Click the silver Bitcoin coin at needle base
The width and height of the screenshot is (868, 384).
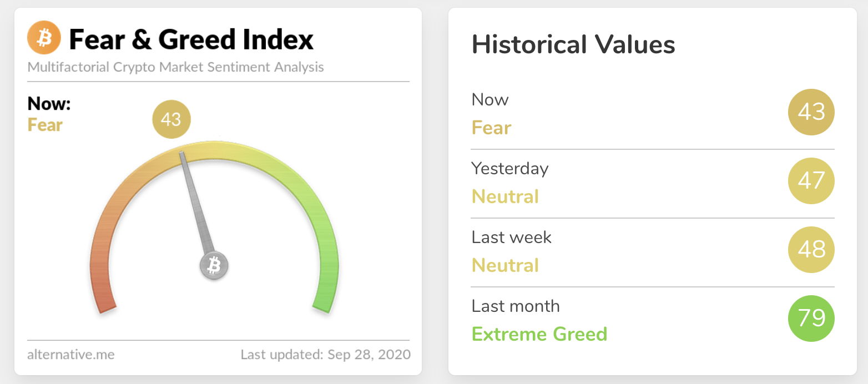click(x=214, y=265)
